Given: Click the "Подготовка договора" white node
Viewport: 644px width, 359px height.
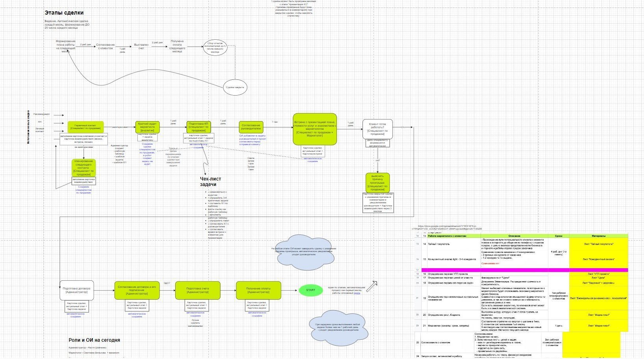Looking at the screenshot, I should [76, 291].
